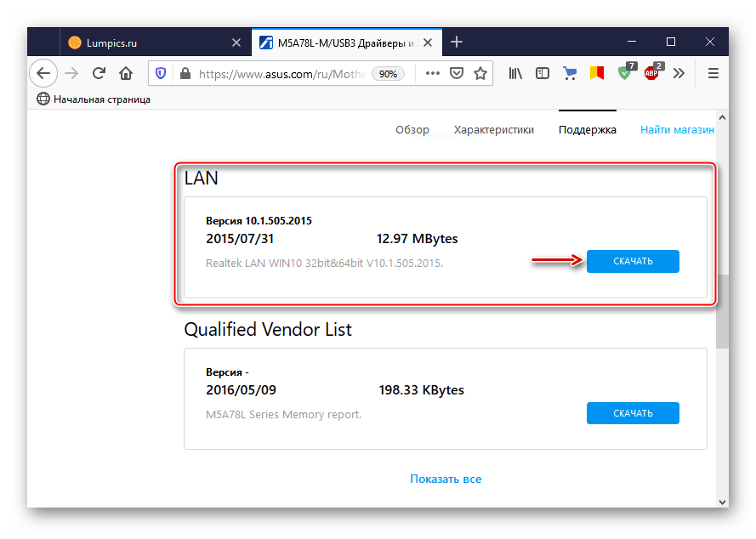This screenshot has width=756, height=539.
Task: Close the M5A78L-M/USB3 tab
Action: click(428, 43)
